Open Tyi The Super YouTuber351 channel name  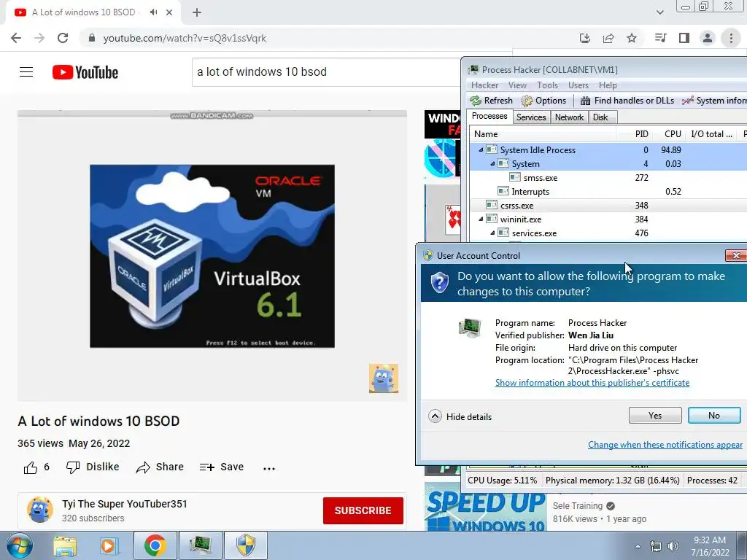click(x=124, y=504)
